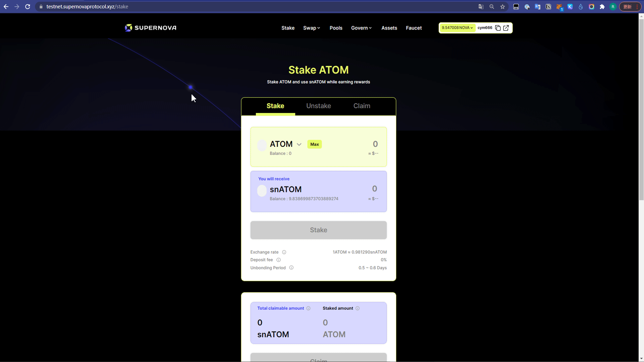
Task: Expand the Swap navigation dropdown
Action: [x=312, y=28]
